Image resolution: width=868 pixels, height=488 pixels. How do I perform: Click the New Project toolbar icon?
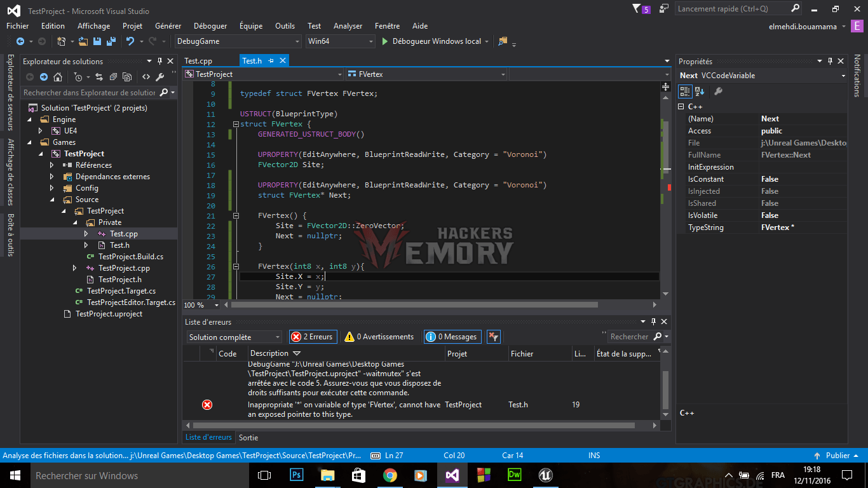point(62,41)
